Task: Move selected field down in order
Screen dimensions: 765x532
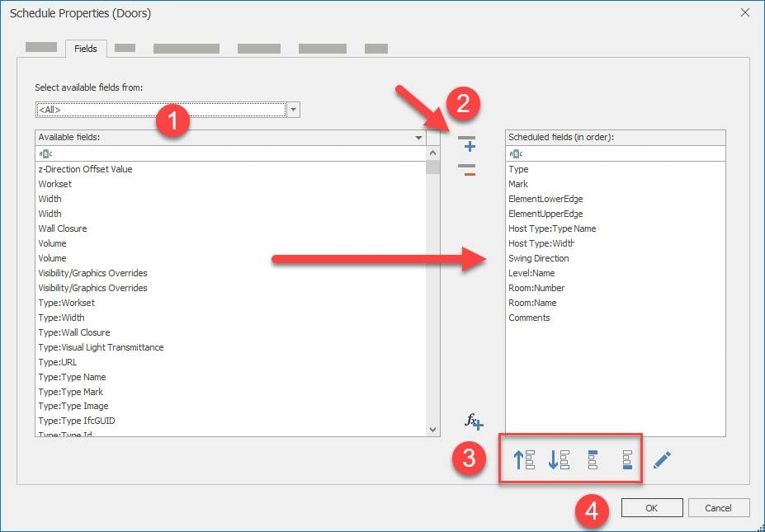Action: [559, 459]
